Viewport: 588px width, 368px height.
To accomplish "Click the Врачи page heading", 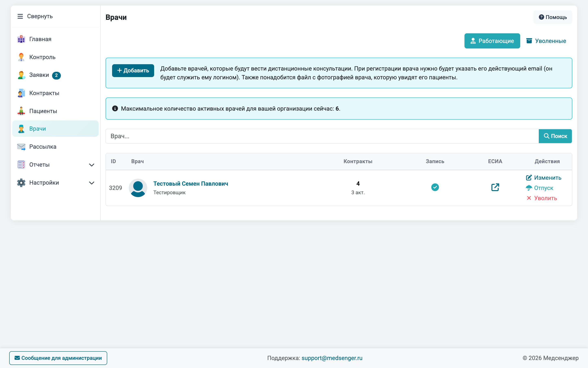I will point(116,17).
